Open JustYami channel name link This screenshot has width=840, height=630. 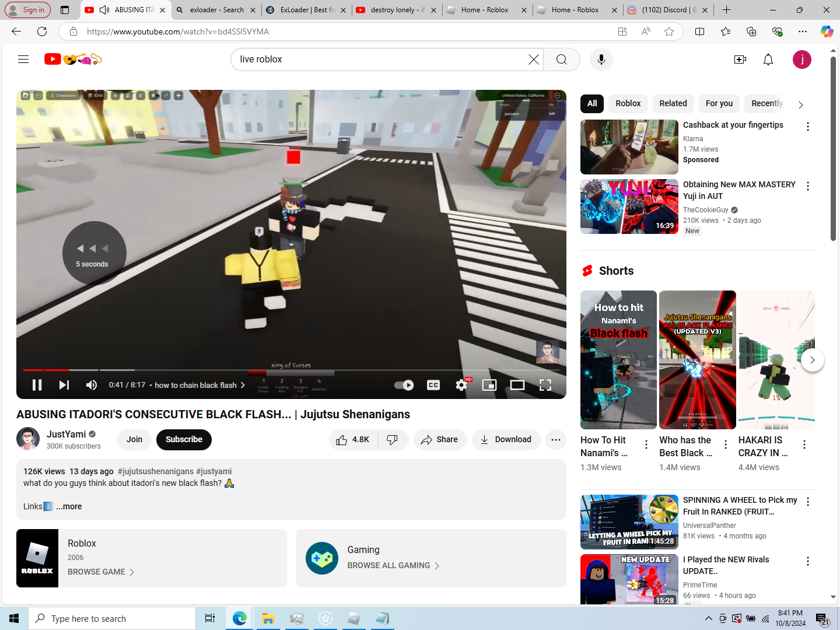tap(66, 434)
